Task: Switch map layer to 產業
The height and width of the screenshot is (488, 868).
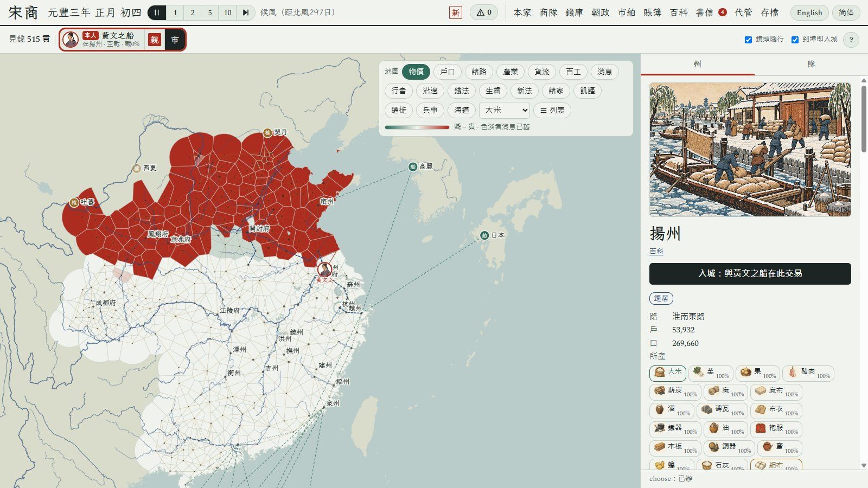Action: (x=510, y=72)
